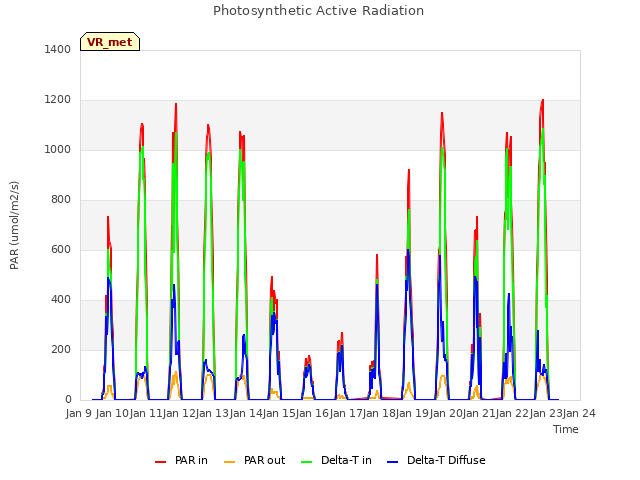
Task: Click the Jan 20 x-axis tick label
Action: pos(446,413)
